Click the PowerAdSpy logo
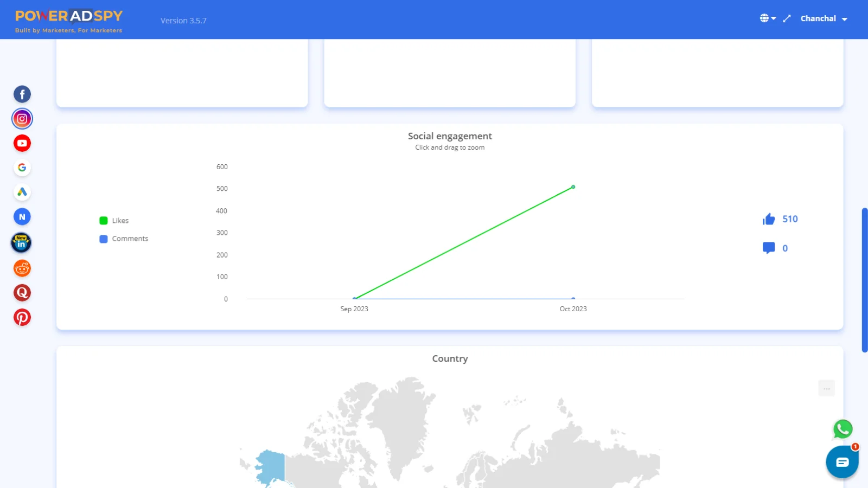The height and width of the screenshot is (488, 868). coord(69,21)
